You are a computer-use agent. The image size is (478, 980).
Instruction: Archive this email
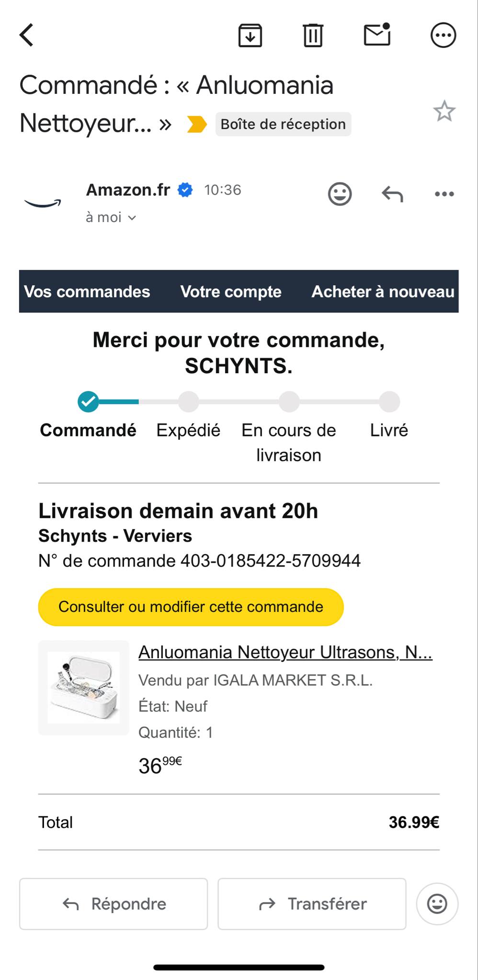[250, 35]
